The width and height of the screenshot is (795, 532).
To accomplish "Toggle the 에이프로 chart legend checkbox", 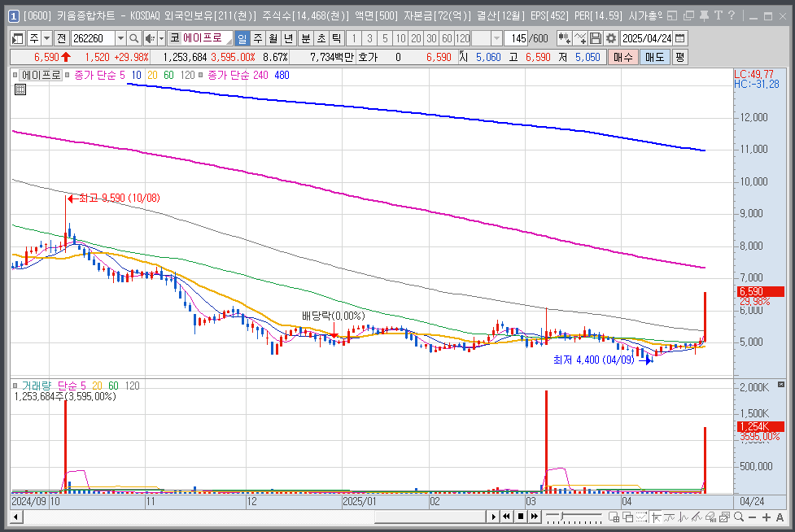I will 15,75.
